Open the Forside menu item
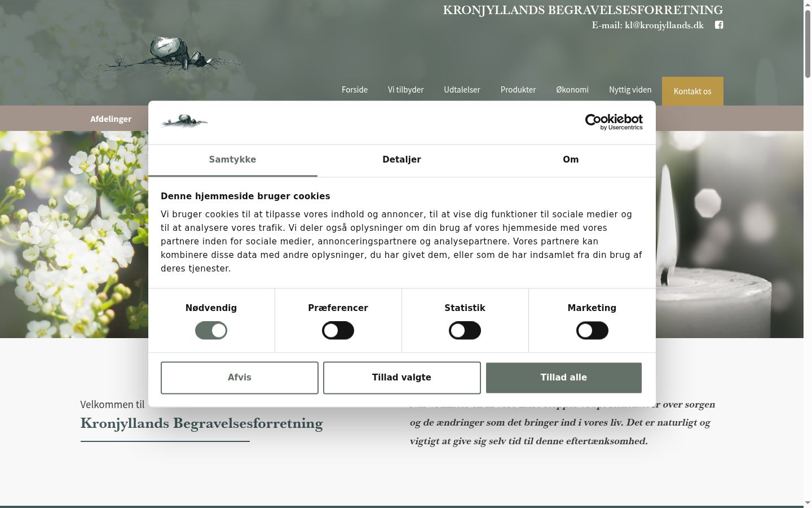 [355, 90]
